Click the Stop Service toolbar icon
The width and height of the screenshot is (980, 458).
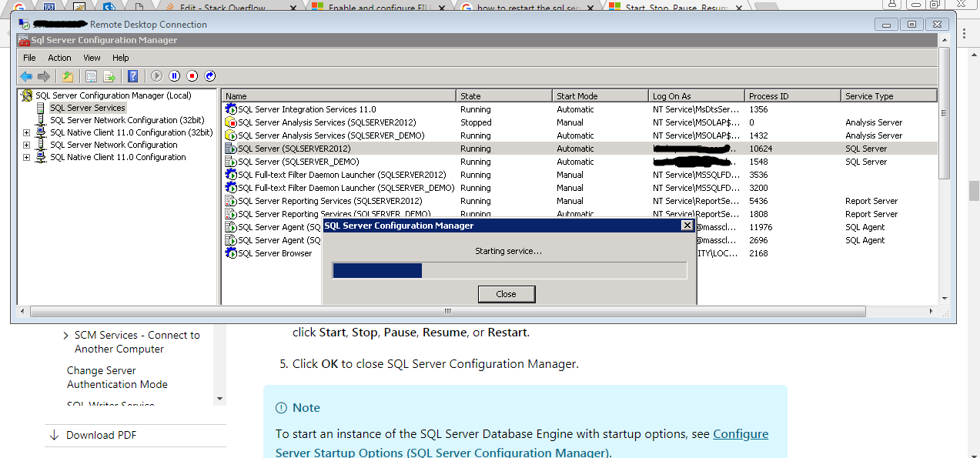[192, 76]
